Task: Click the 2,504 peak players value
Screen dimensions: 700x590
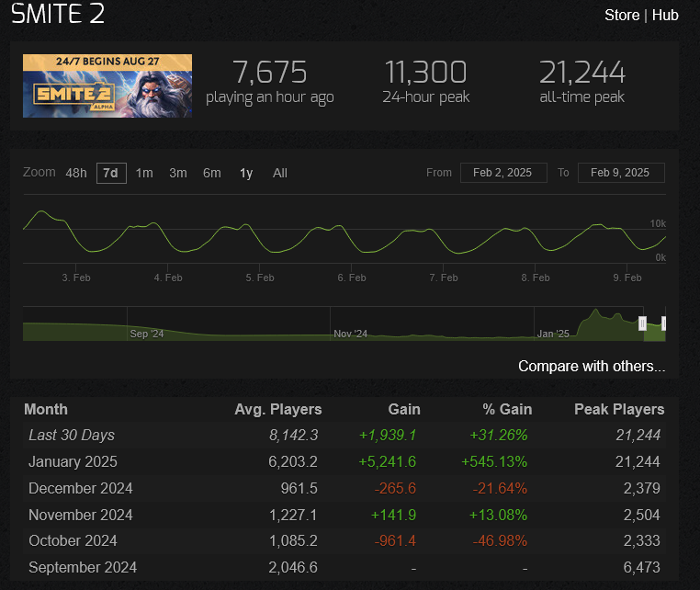Action: tap(641, 515)
